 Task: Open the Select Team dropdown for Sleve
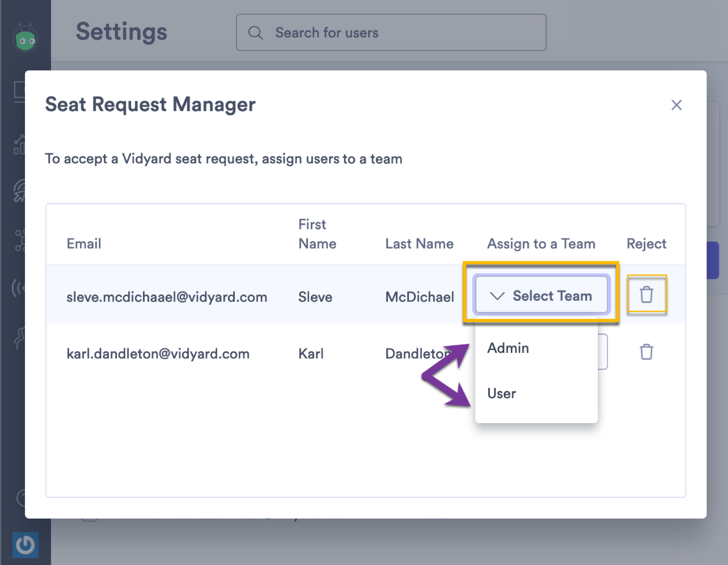[541, 295]
